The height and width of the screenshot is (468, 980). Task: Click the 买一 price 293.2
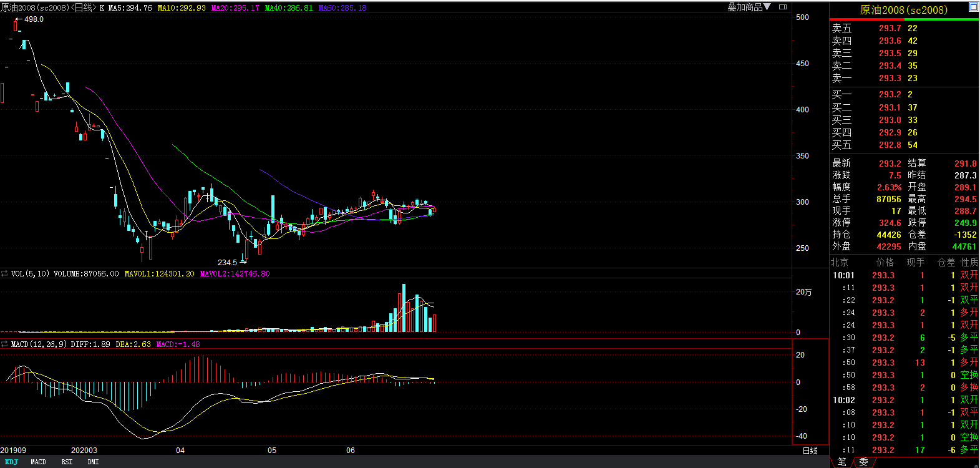(890, 94)
